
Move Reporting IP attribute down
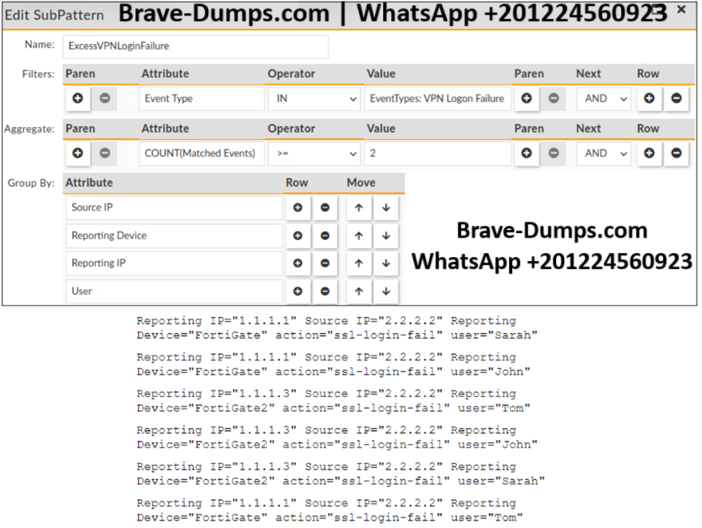click(x=385, y=263)
